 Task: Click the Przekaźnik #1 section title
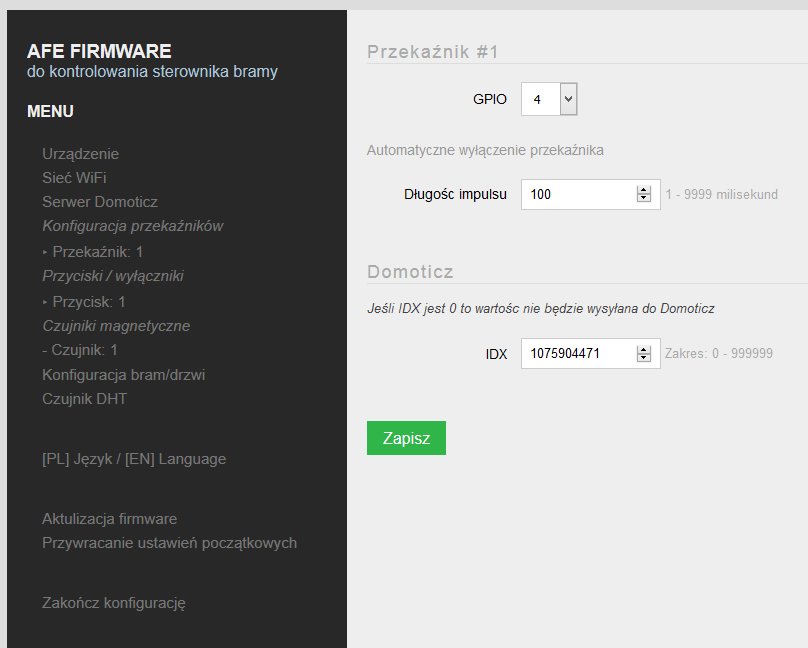click(x=433, y=52)
